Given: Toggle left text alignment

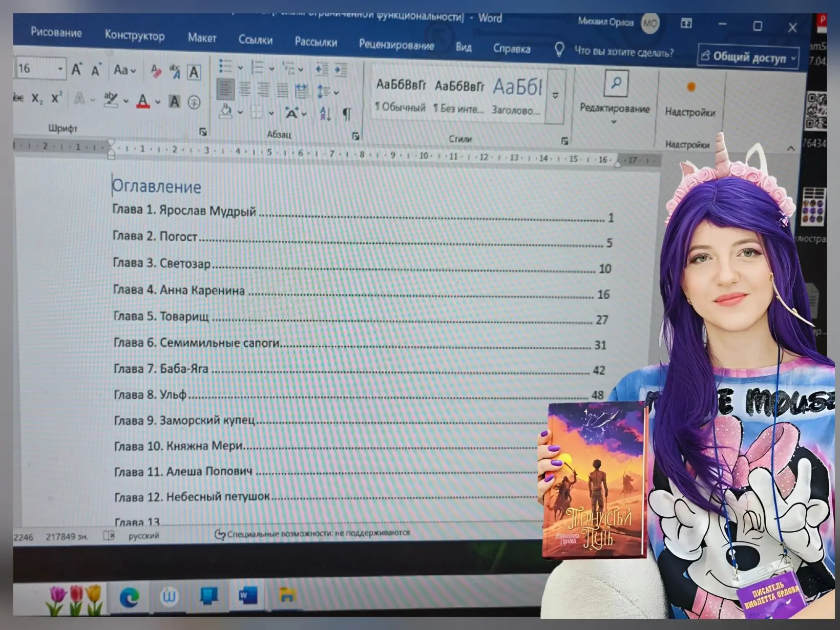Looking at the screenshot, I should pos(226,90).
